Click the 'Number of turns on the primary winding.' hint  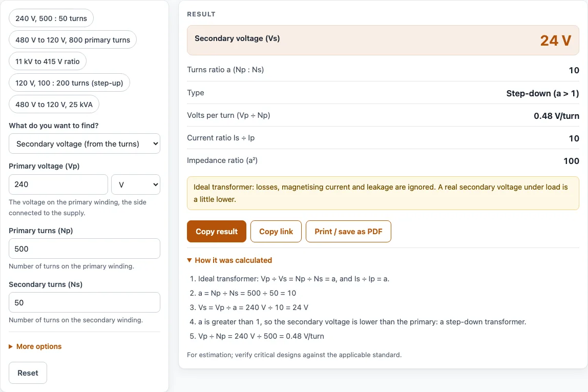tap(71, 266)
